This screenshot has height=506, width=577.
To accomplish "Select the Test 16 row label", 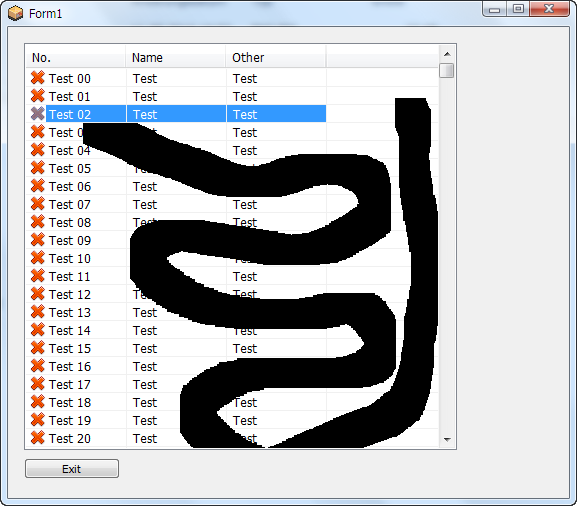I will (70, 367).
